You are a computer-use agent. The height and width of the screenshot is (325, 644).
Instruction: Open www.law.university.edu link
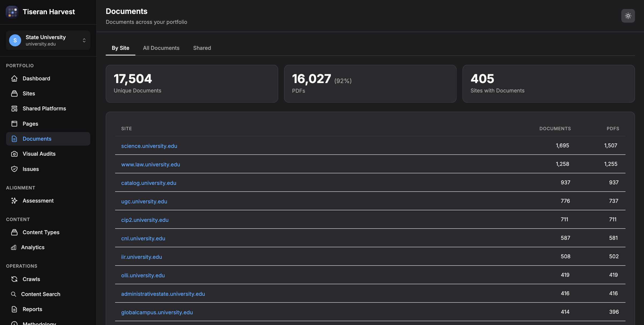tap(151, 165)
